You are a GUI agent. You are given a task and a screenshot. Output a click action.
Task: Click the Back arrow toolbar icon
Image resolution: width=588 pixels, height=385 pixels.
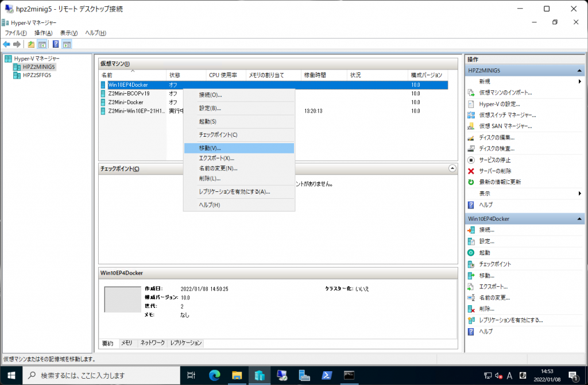point(6,44)
